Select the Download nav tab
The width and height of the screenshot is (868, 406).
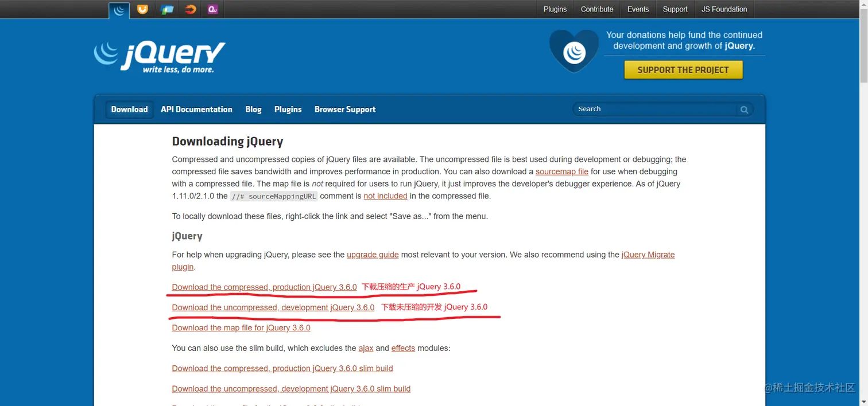pos(129,110)
